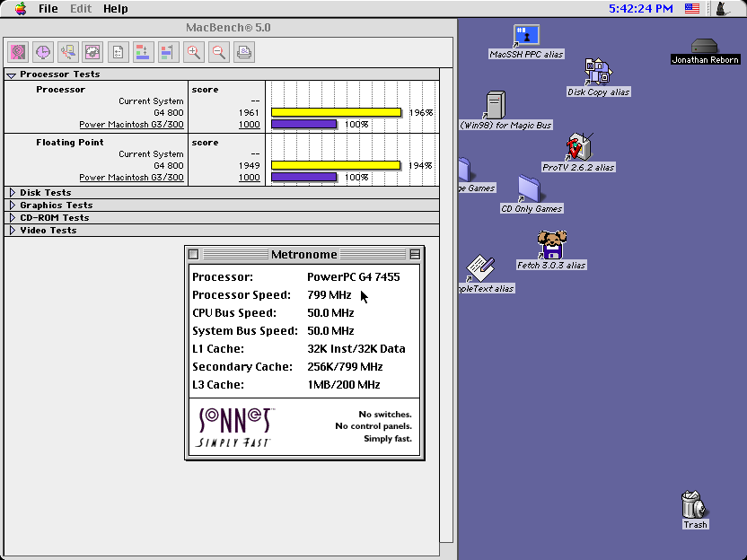Click the 1961 Processor score value
Viewport: 747px width, 560px height.
[x=250, y=113]
